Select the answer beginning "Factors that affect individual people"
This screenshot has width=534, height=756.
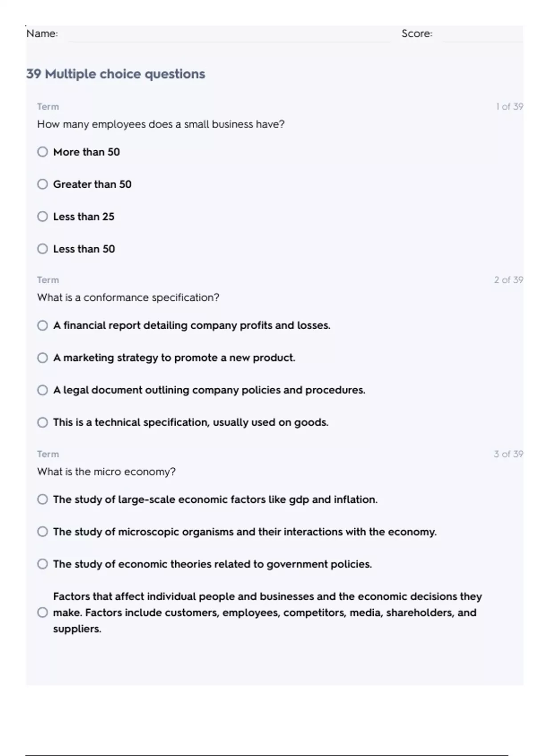42,612
